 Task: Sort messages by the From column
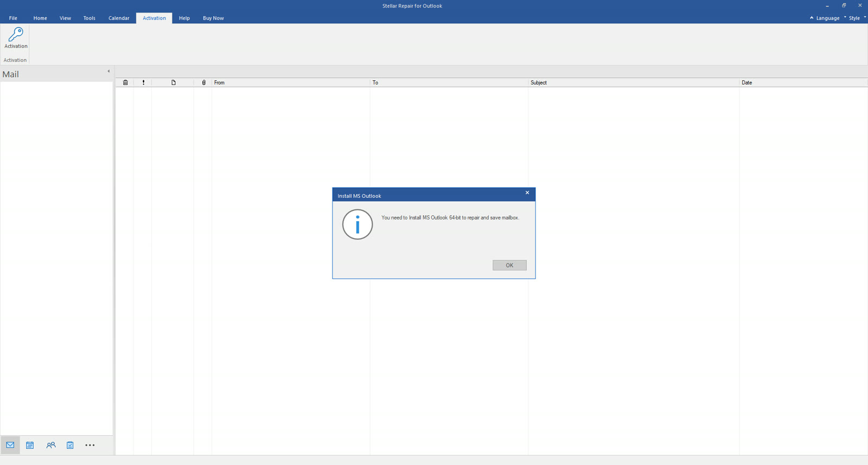291,82
